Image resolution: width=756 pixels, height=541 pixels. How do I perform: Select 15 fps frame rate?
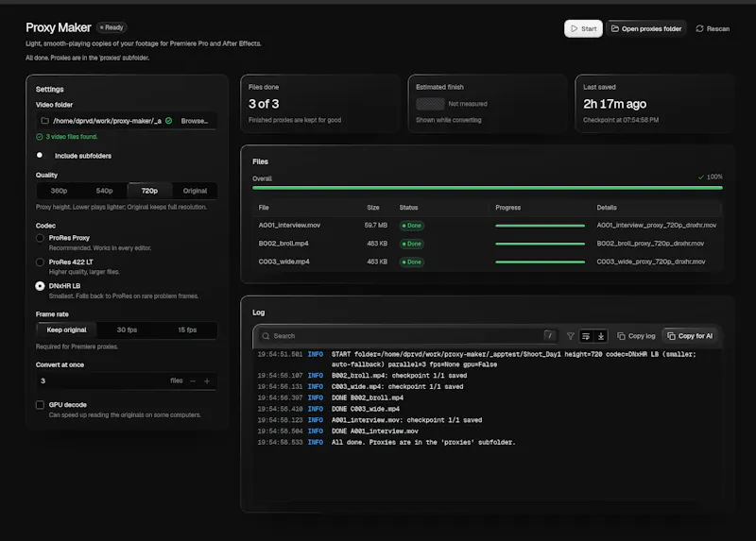(187, 330)
